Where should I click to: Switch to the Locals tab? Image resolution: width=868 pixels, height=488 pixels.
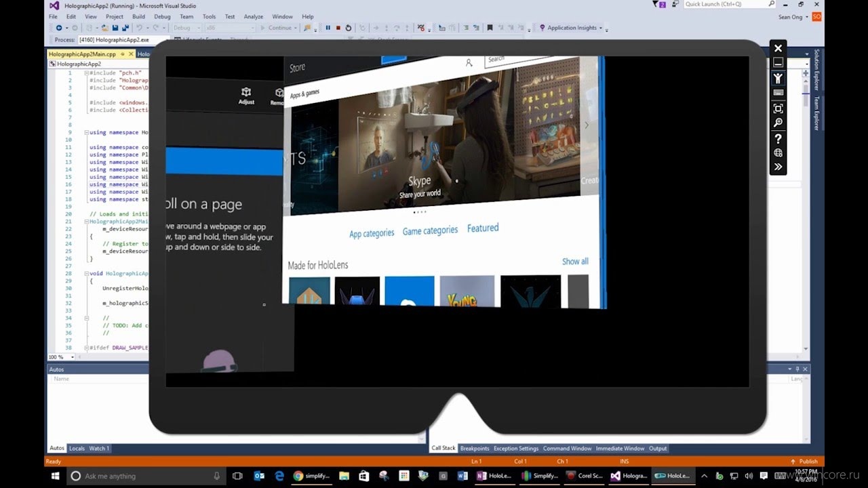pyautogui.click(x=77, y=448)
